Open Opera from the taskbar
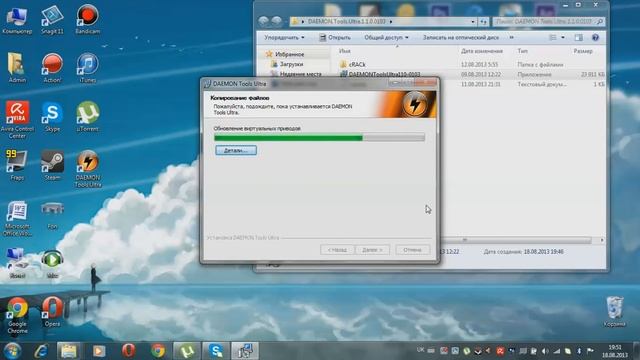640x360 pixels. click(128, 351)
